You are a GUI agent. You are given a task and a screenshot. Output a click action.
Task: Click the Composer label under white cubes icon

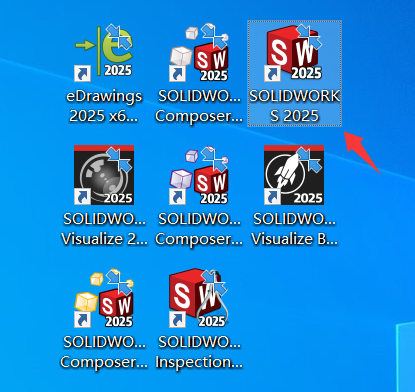tap(199, 106)
